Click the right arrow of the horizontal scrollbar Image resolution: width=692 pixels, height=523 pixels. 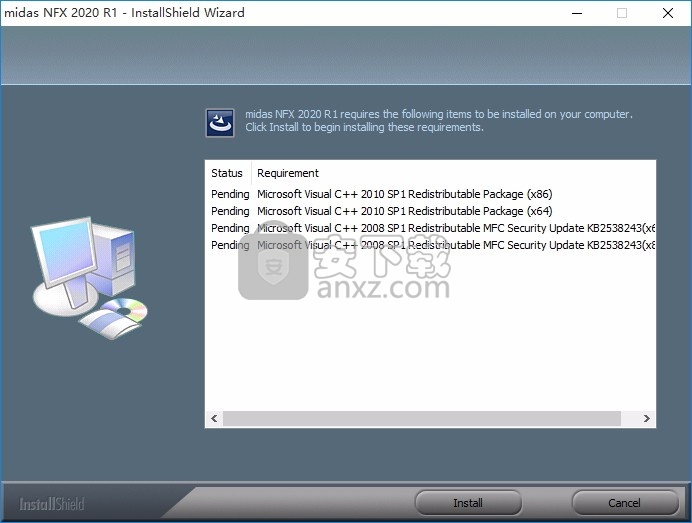click(x=647, y=418)
